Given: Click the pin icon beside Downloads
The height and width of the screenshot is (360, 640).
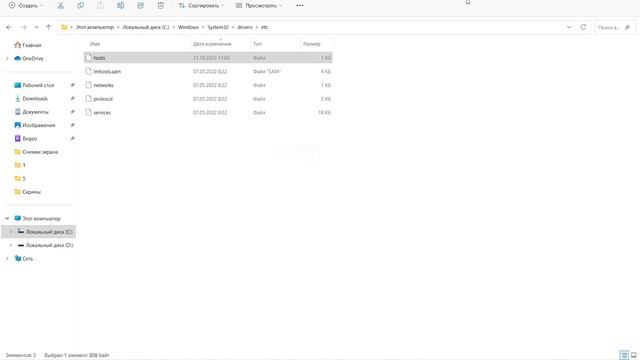Looking at the screenshot, I should 72,98.
